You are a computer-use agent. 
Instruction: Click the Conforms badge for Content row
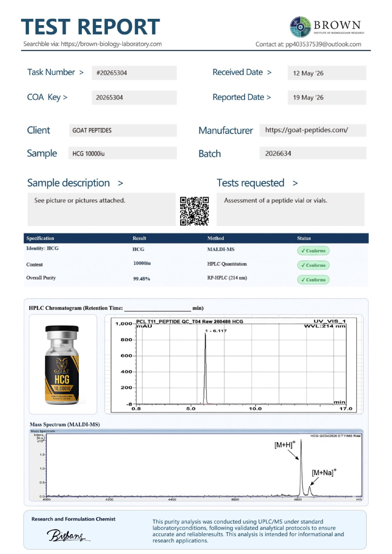(313, 265)
